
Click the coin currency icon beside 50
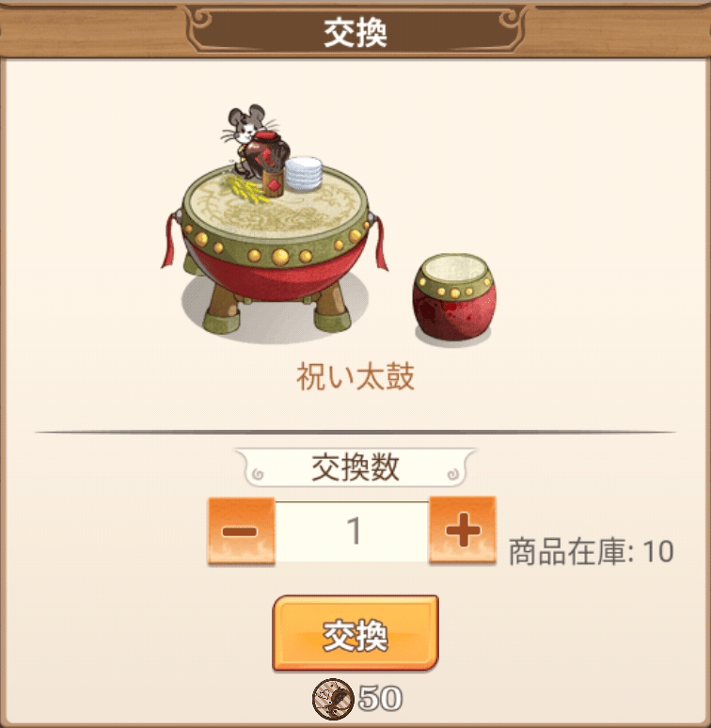[333, 699]
